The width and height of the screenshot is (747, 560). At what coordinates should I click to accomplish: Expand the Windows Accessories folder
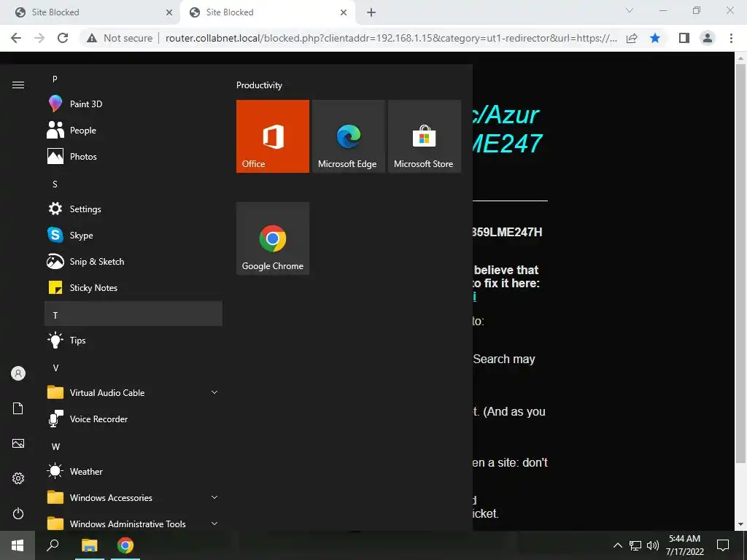[x=133, y=497]
